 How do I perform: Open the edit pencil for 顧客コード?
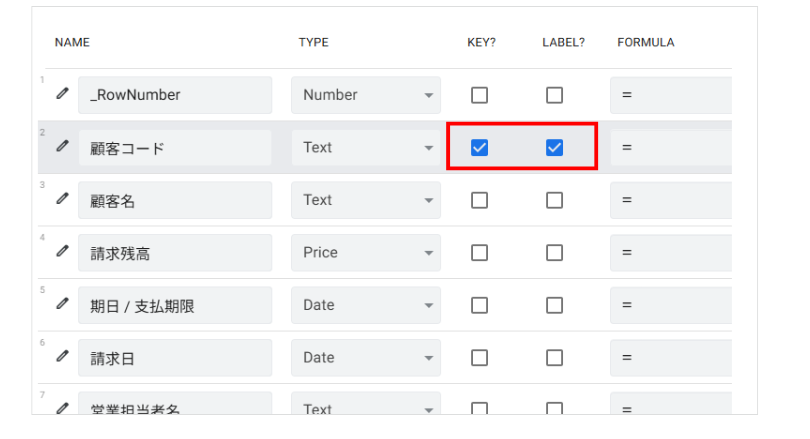[62, 147]
